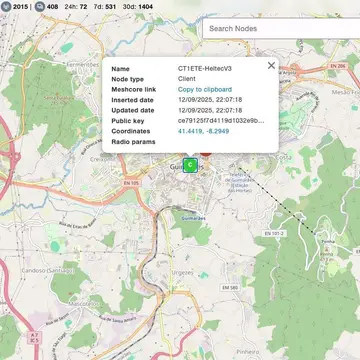Close the CT1ETE-HeltecV3 node popup

pyautogui.click(x=271, y=66)
